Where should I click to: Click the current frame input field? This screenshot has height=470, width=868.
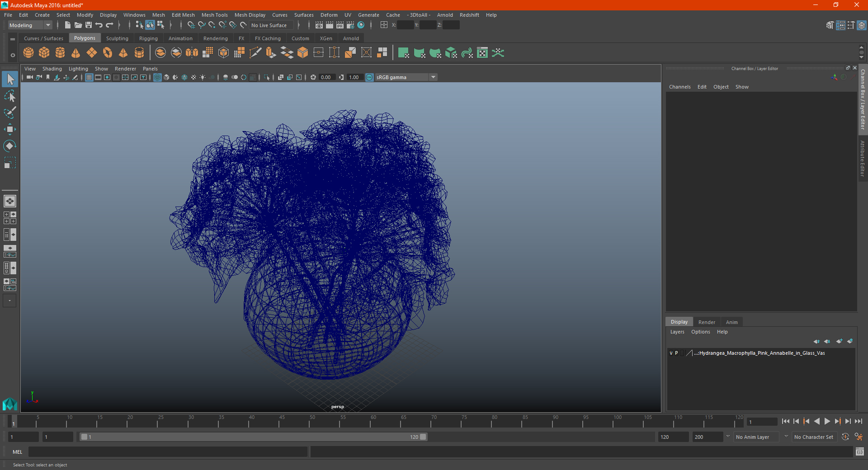click(x=763, y=422)
